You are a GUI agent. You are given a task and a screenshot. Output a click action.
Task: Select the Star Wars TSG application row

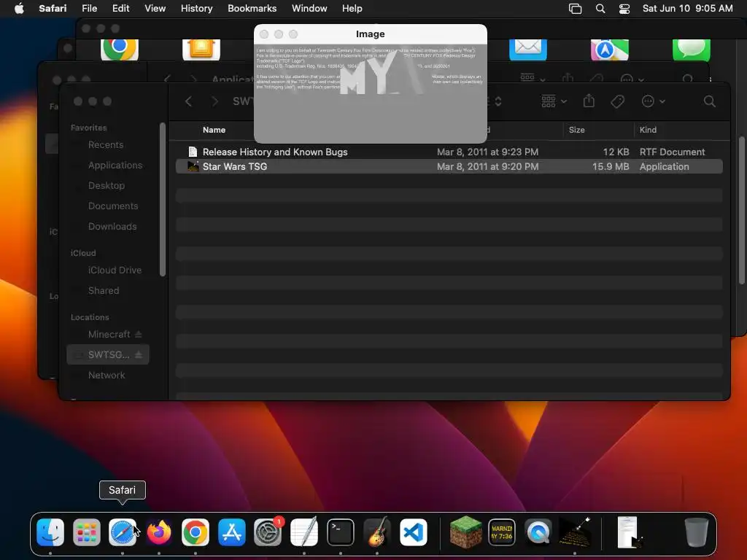(449, 167)
